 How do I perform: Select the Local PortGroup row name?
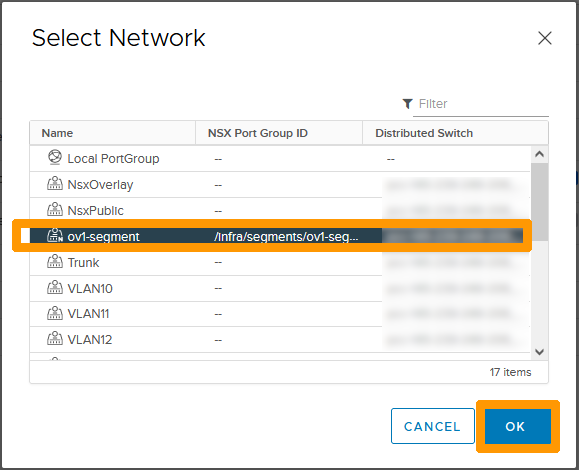click(x=113, y=159)
